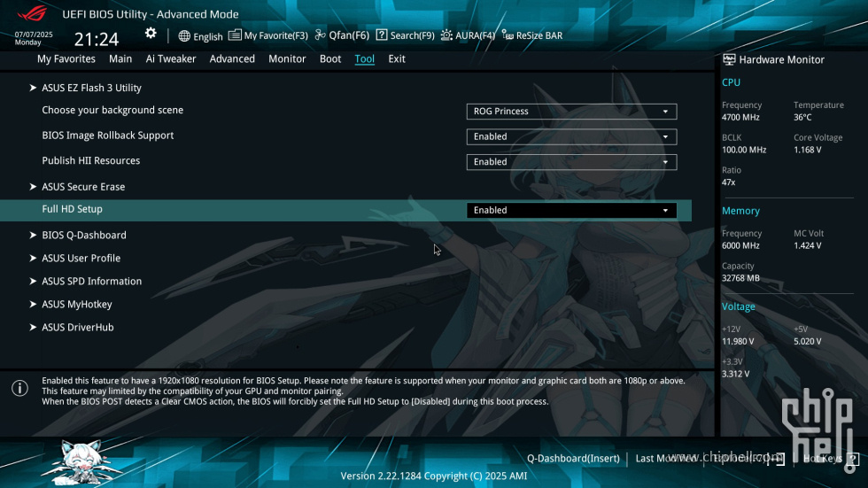Click the Search question mark icon
This screenshot has height=488, width=868.
click(x=382, y=35)
